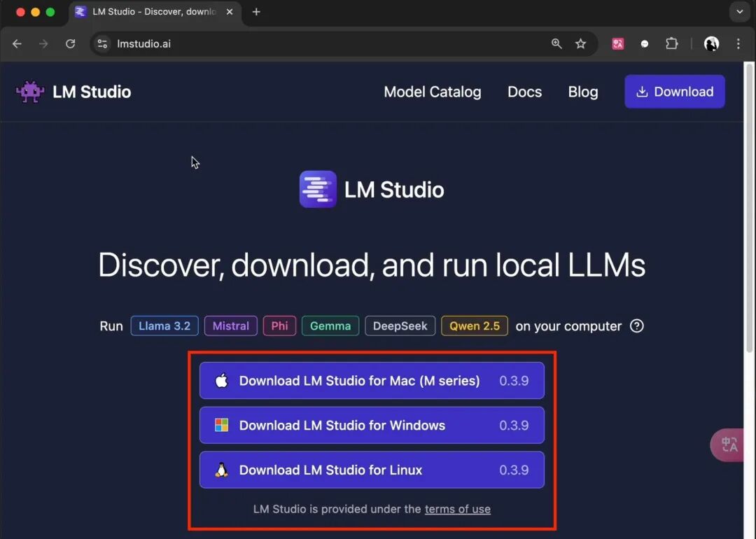
Task: Click the browser forward arrow
Action: 43,44
